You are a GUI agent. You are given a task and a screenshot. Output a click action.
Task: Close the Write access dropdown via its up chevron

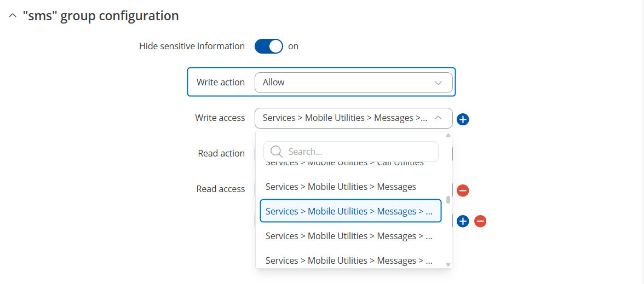[x=438, y=118]
